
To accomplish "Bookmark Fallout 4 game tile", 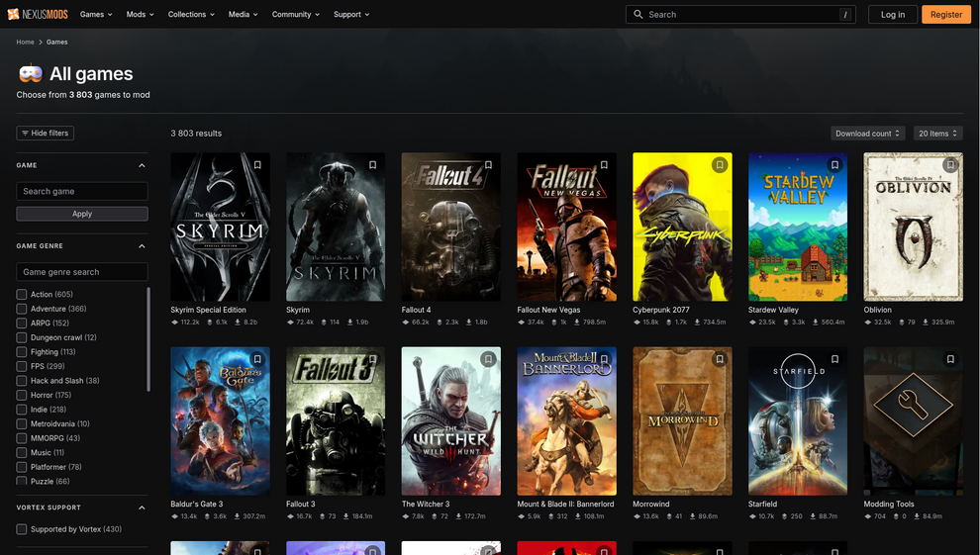I will (x=488, y=165).
